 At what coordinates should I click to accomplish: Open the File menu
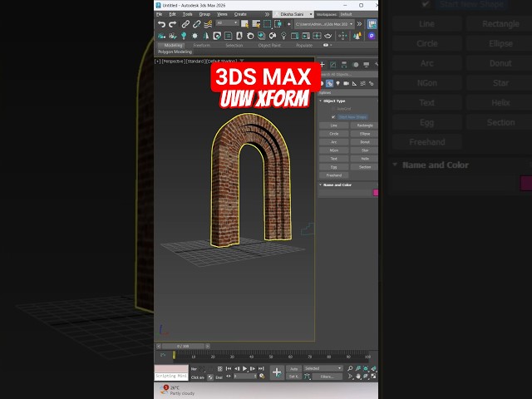(x=159, y=14)
